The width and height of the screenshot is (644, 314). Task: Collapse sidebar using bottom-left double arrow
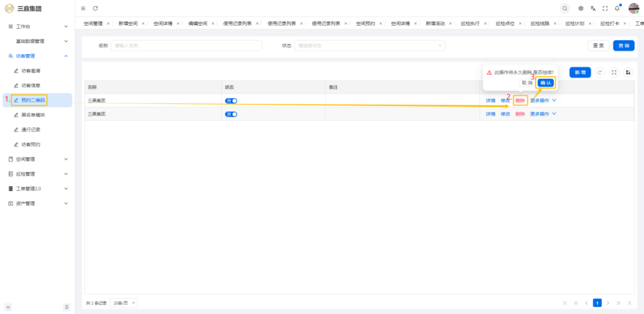coord(9,307)
